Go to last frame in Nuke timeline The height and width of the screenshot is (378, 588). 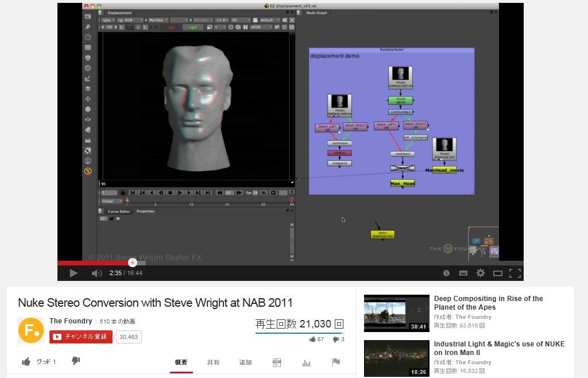pos(207,193)
